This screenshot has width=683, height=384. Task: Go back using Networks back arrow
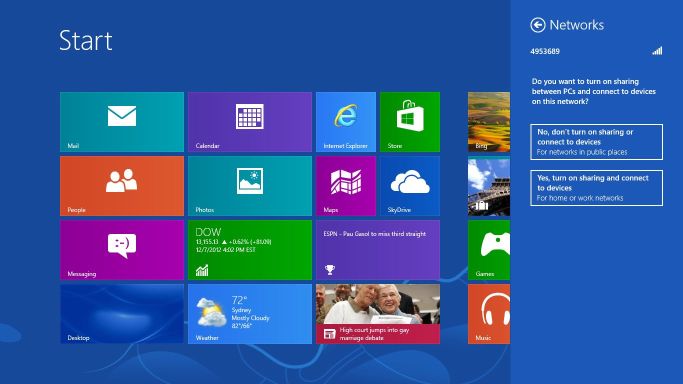pyautogui.click(x=538, y=25)
